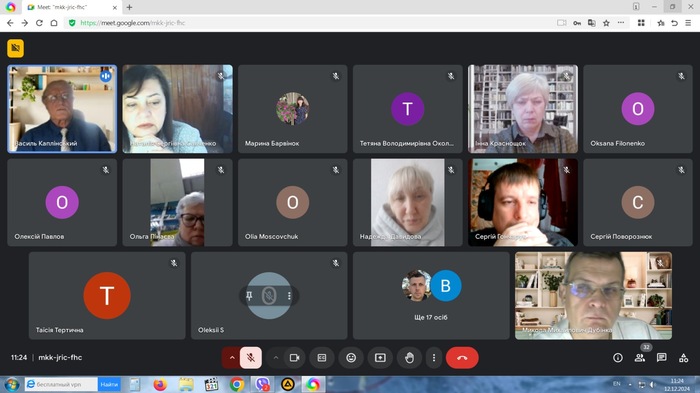Open the activities icon
Screen dimensions: 700x393
(683, 358)
